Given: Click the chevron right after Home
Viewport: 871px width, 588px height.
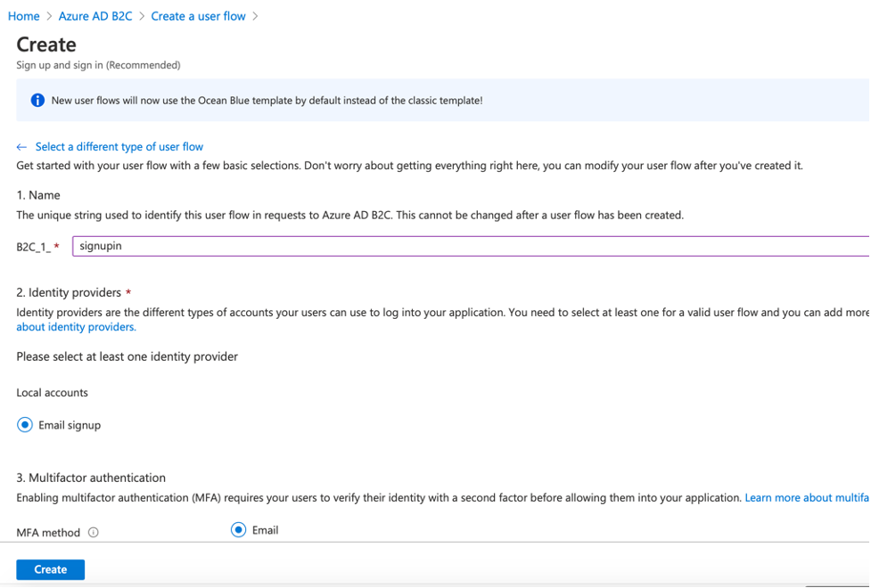Looking at the screenshot, I should [x=49, y=16].
